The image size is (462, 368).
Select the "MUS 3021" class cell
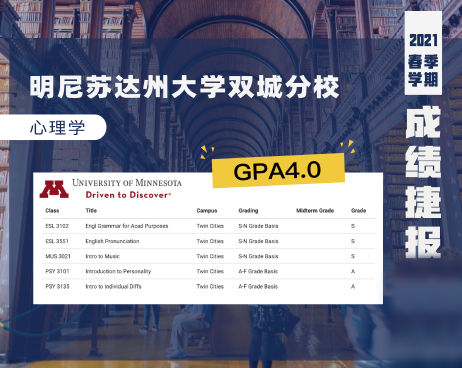point(58,256)
